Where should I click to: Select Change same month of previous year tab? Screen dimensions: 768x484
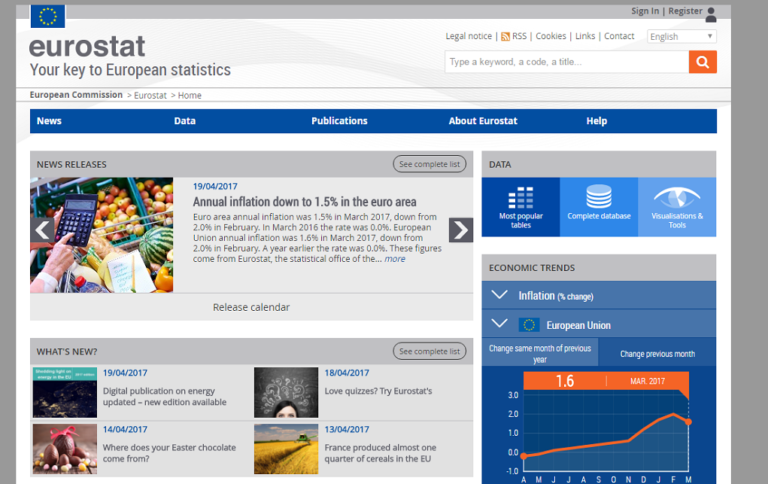click(540, 353)
